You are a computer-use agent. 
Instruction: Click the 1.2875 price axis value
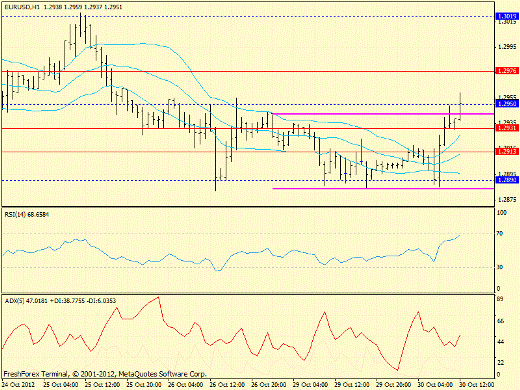click(x=507, y=200)
